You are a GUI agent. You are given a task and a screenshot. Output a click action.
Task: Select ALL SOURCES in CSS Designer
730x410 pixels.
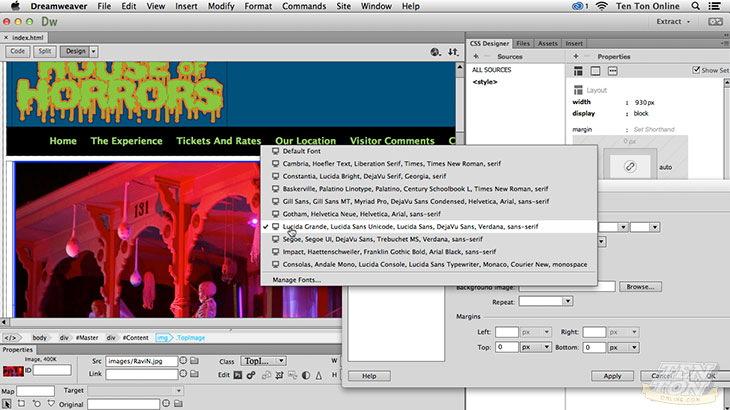[x=492, y=70]
